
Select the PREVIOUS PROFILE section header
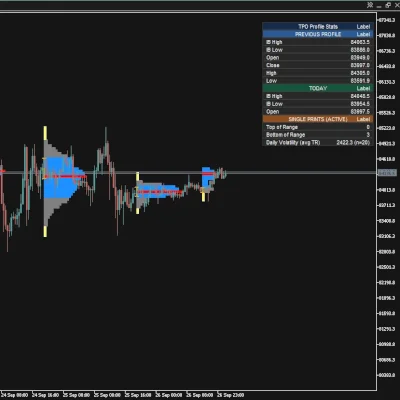318,34
